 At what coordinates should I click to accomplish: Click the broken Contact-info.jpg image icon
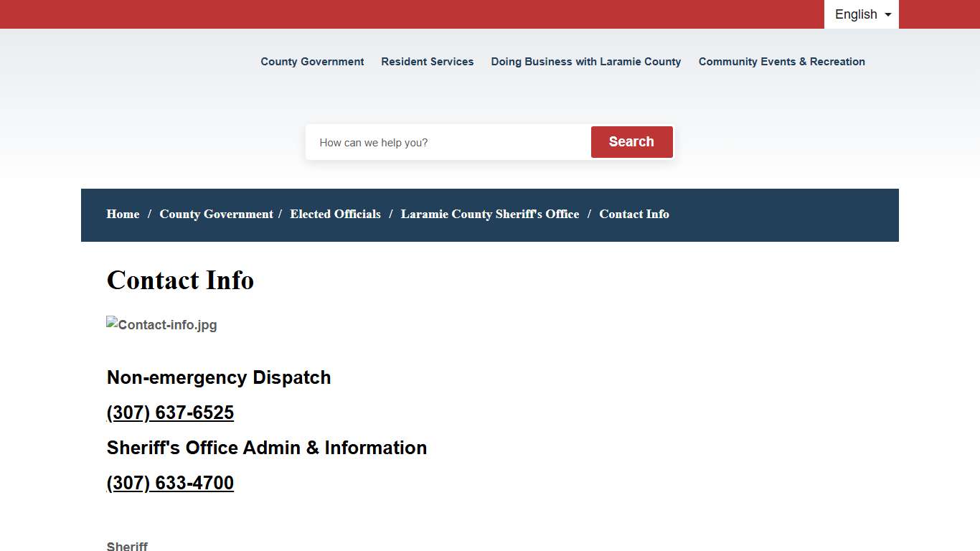(x=161, y=324)
